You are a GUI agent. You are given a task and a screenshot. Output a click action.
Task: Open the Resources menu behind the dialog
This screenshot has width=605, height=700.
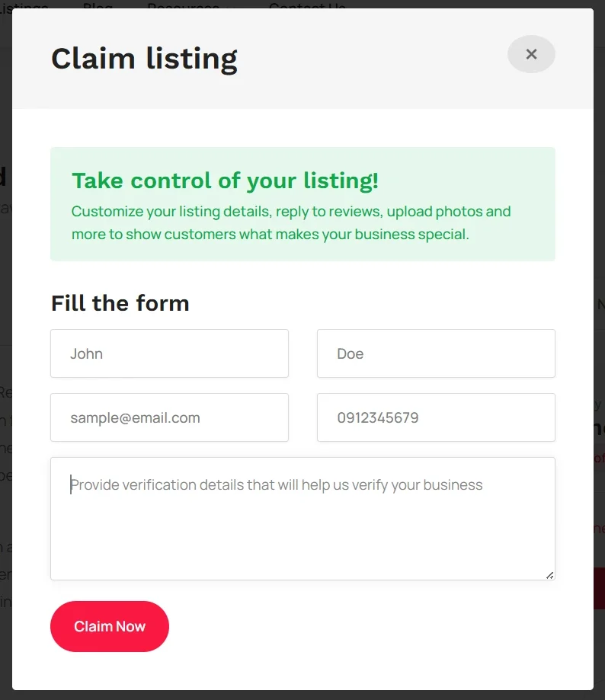click(x=183, y=5)
